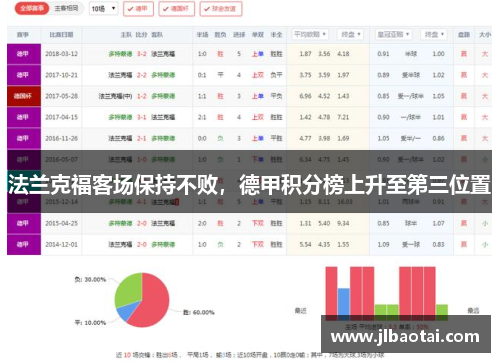The width and height of the screenshot is (500, 362).
Task: Uncheck the 德国杯 competition checkbox
Action: pos(176,9)
